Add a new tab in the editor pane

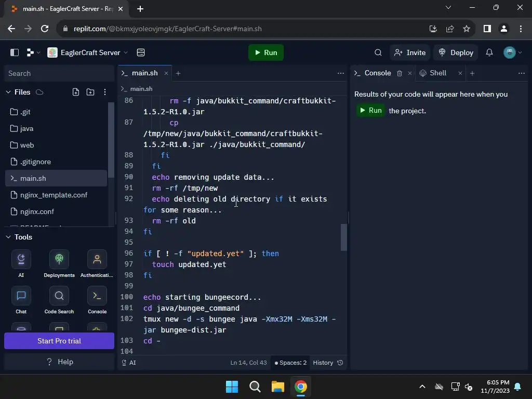(178, 73)
